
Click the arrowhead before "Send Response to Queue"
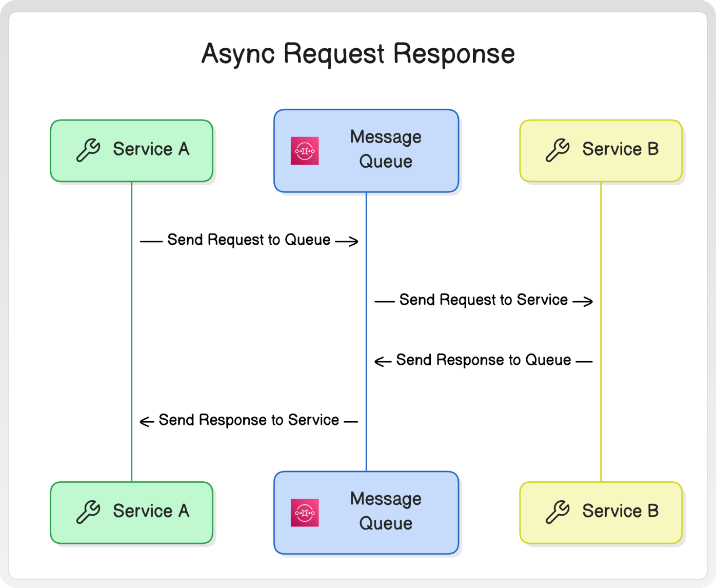click(380, 362)
